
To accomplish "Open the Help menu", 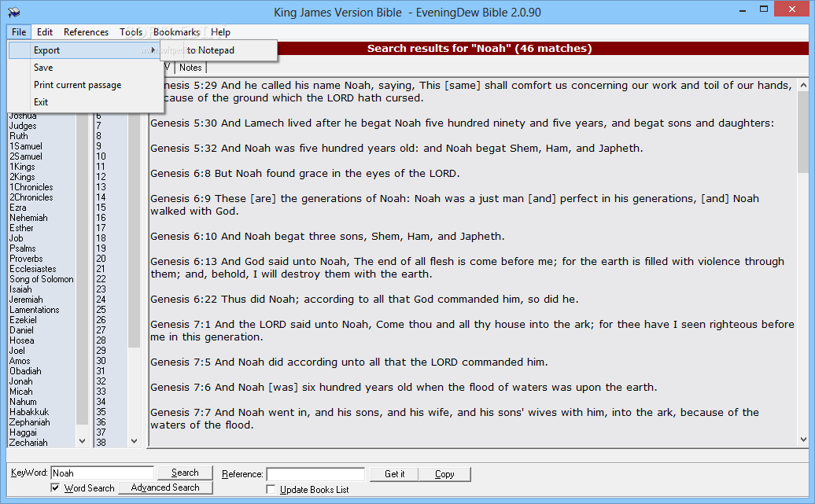I will click(x=220, y=31).
